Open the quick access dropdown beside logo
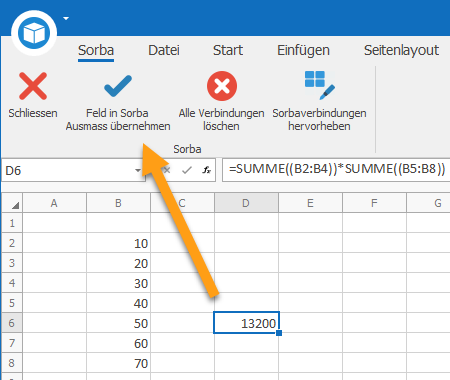Screen dimensions: 450x380 coord(66,18)
